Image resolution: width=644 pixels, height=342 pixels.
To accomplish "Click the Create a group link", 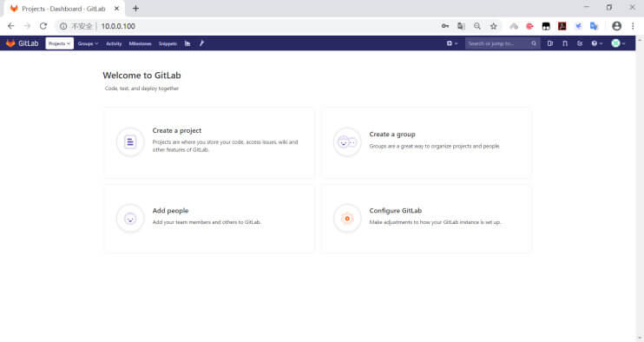I will coord(392,135).
